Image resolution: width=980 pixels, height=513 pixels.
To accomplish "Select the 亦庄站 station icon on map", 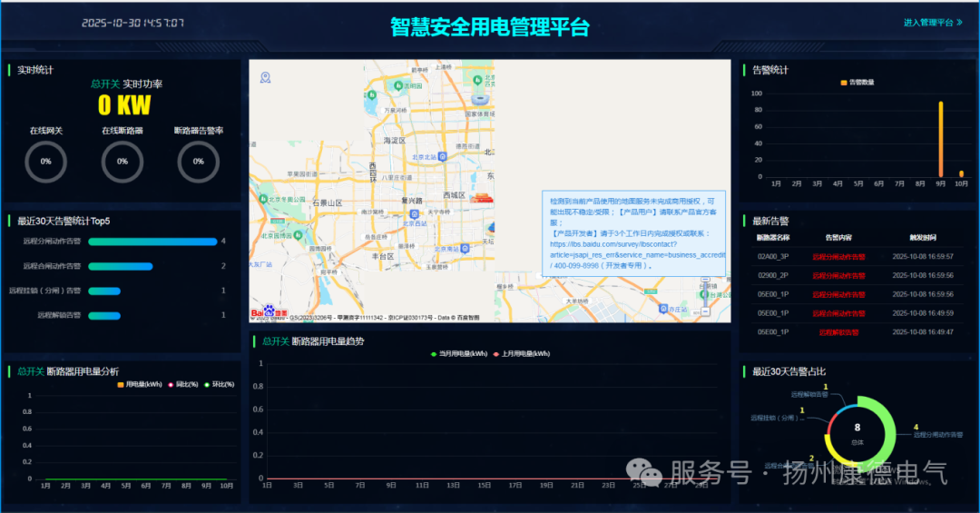I will pos(663,309).
